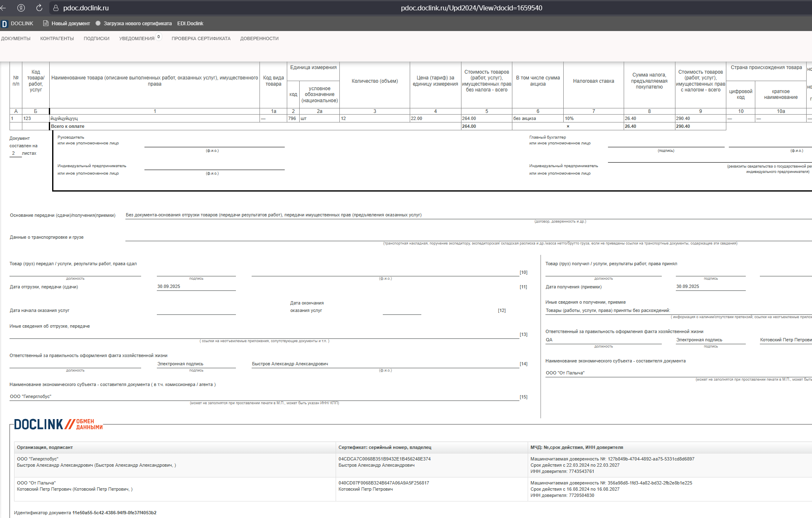The height and width of the screenshot is (518, 812).
Task: Click the padlock site security icon
Action: click(x=56, y=8)
